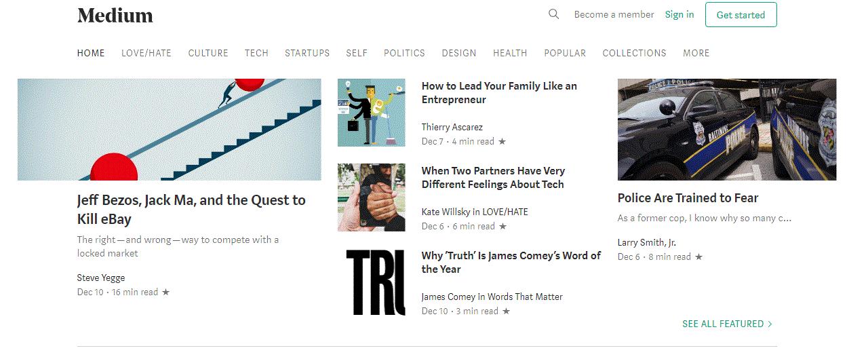Click star icon beside 3 min read
The image size is (868, 359).
(506, 311)
